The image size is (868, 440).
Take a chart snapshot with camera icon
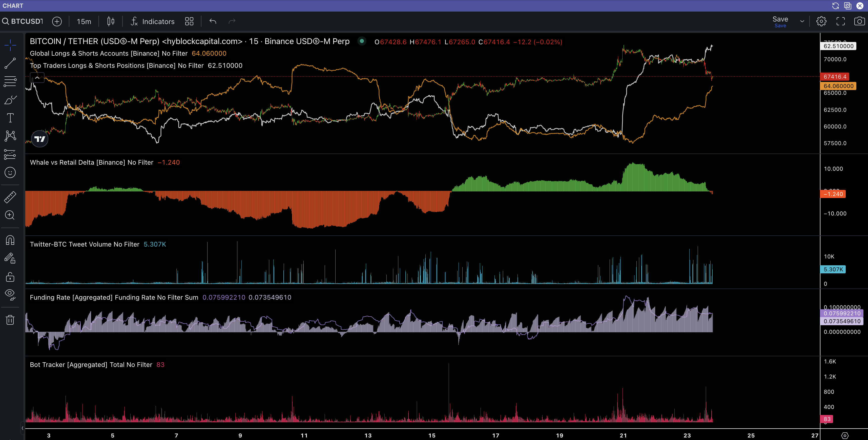(x=859, y=21)
